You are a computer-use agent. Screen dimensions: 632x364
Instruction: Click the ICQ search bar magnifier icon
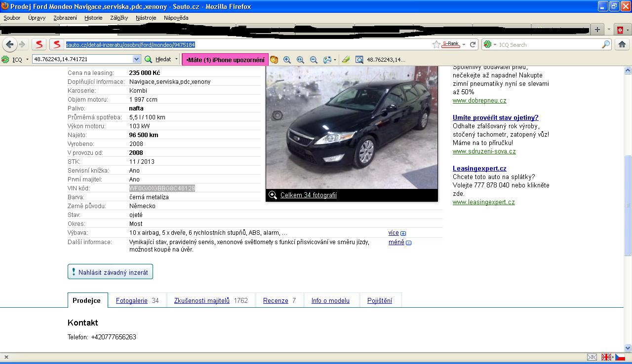[606, 44]
